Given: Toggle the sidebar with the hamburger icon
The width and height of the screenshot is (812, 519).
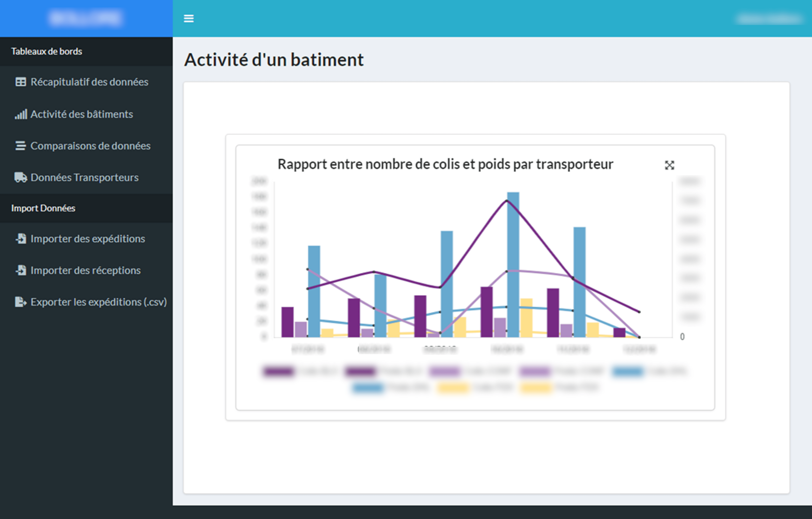Looking at the screenshot, I should pos(189,19).
